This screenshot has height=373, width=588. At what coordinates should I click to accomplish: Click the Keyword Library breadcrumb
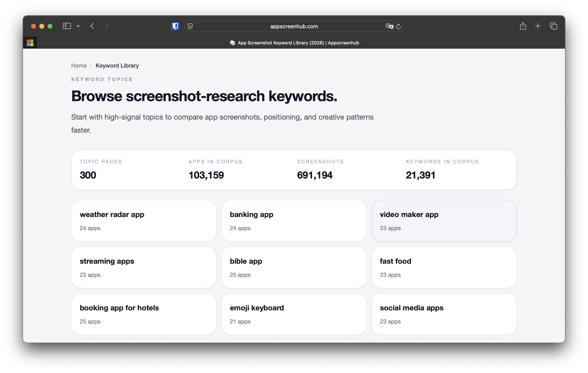tap(117, 66)
